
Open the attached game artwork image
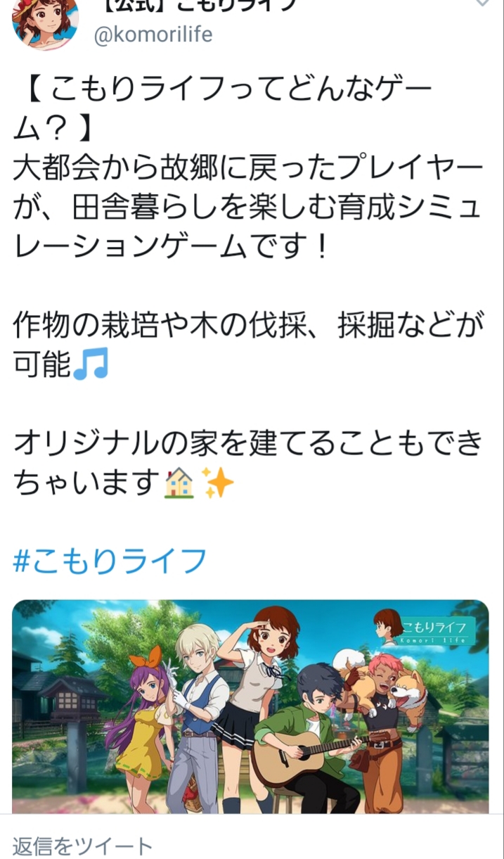pyautogui.click(x=250, y=706)
